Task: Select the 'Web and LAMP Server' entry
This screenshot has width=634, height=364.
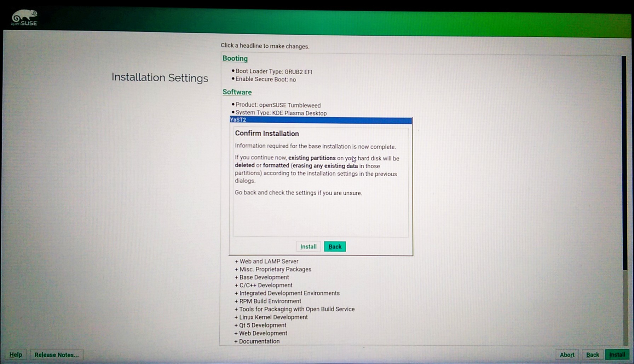Action: pyautogui.click(x=266, y=261)
